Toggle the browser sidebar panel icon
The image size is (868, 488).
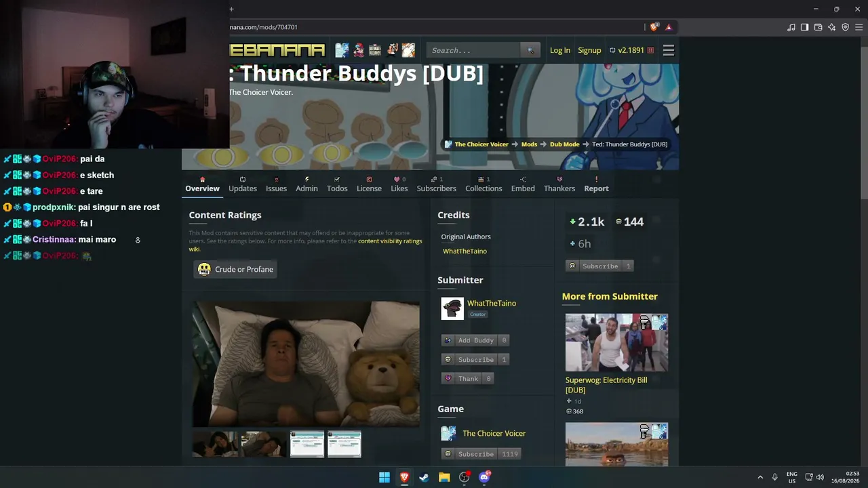pos(804,27)
